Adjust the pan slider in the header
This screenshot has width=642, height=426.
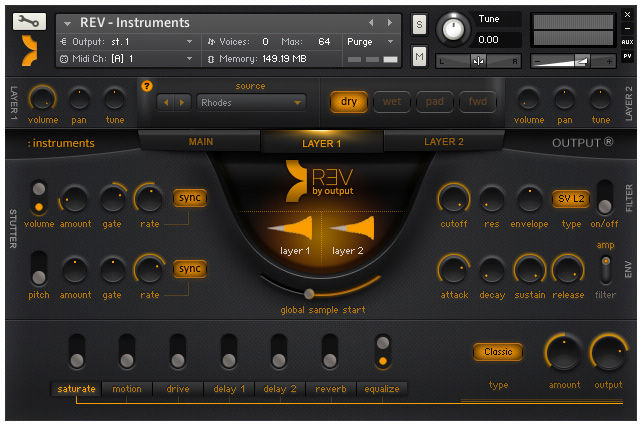(478, 61)
